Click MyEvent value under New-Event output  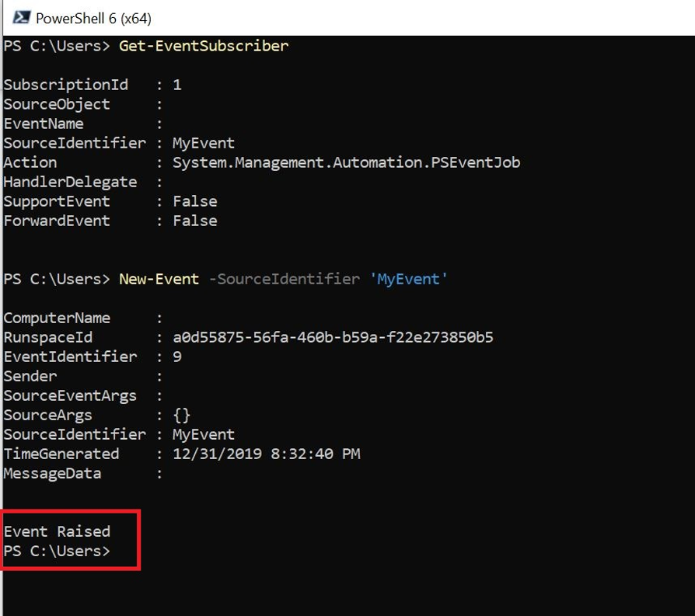(204, 434)
